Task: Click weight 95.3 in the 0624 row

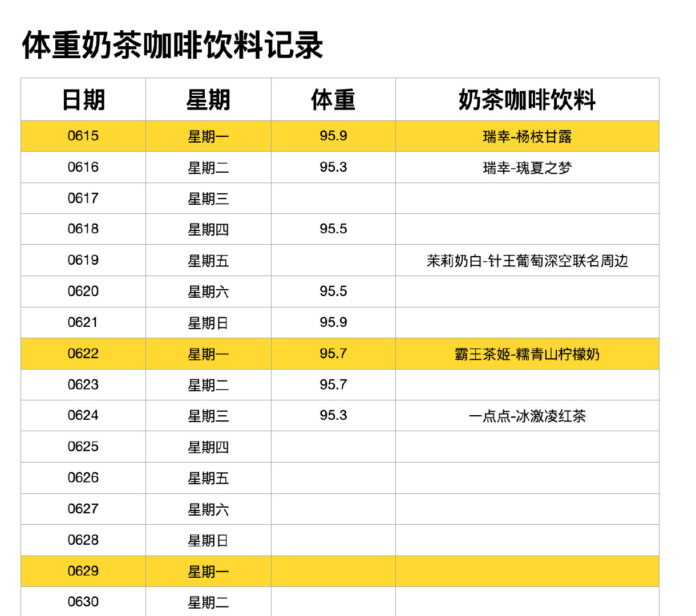Action: click(x=333, y=416)
